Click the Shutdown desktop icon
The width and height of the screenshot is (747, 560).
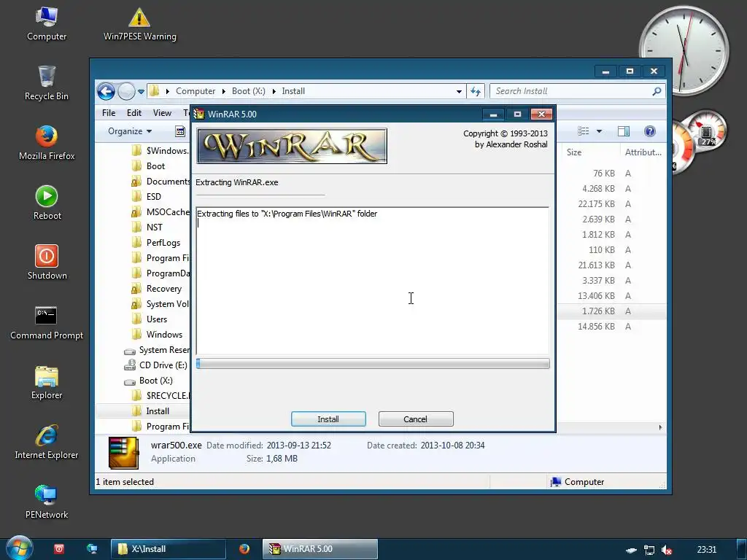(47, 262)
